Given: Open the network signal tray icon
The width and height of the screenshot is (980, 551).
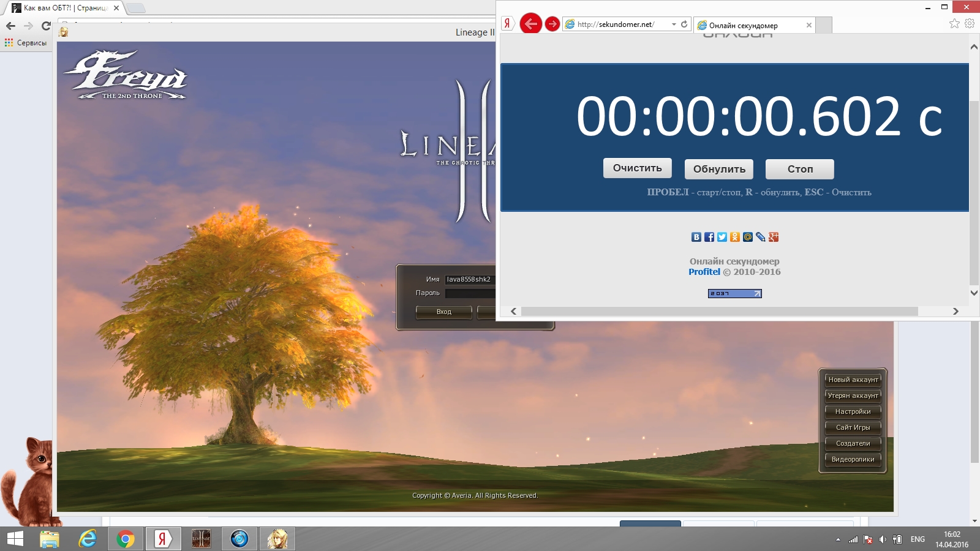Looking at the screenshot, I should click(853, 539).
